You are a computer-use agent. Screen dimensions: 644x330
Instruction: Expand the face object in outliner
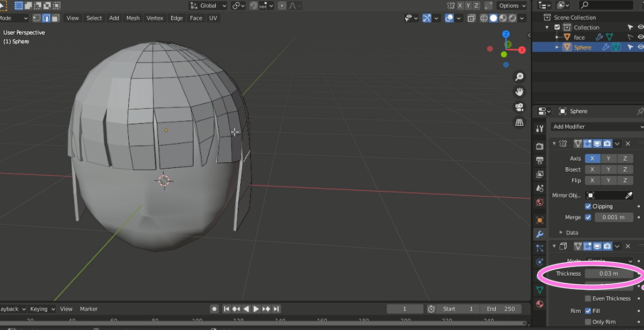557,37
